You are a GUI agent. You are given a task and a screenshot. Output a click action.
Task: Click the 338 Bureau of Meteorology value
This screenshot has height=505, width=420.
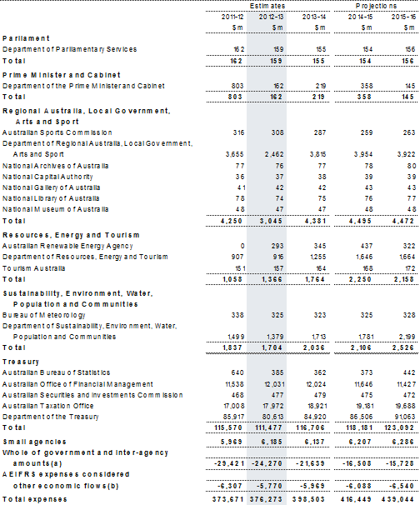pyautogui.click(x=237, y=315)
